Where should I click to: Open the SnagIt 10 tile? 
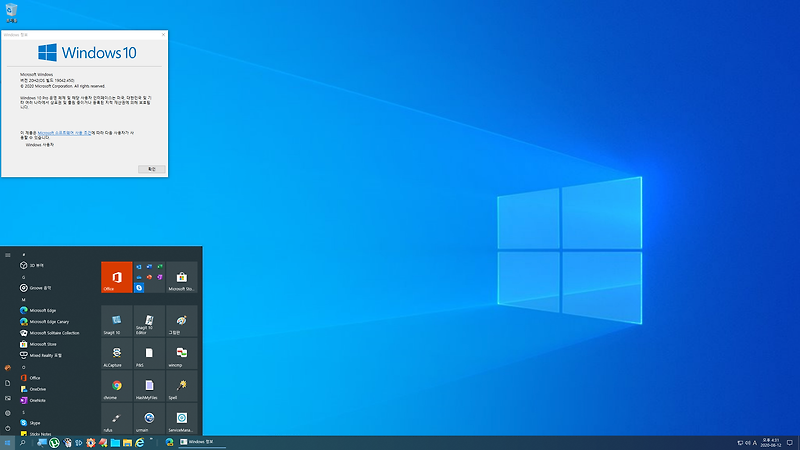click(x=116, y=321)
